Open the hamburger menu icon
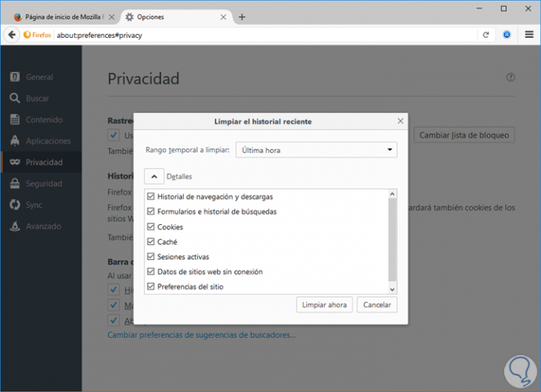541x392 pixels. point(529,35)
